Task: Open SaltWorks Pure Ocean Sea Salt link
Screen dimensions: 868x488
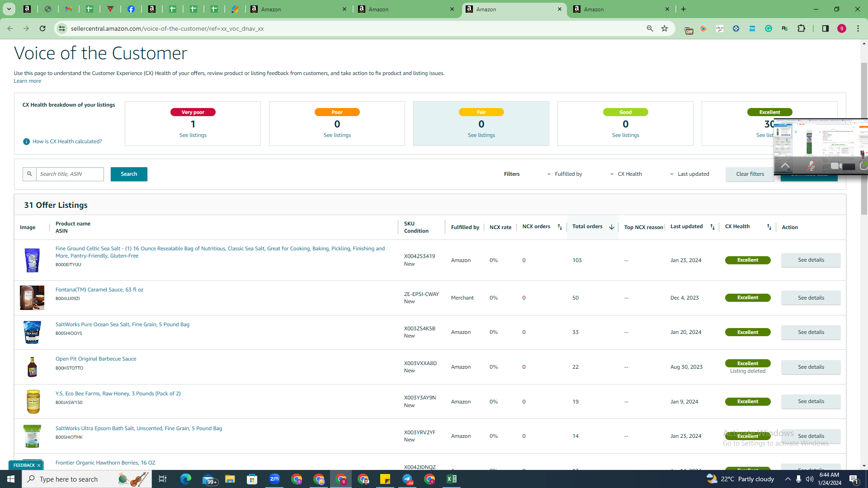Action: coord(123,324)
